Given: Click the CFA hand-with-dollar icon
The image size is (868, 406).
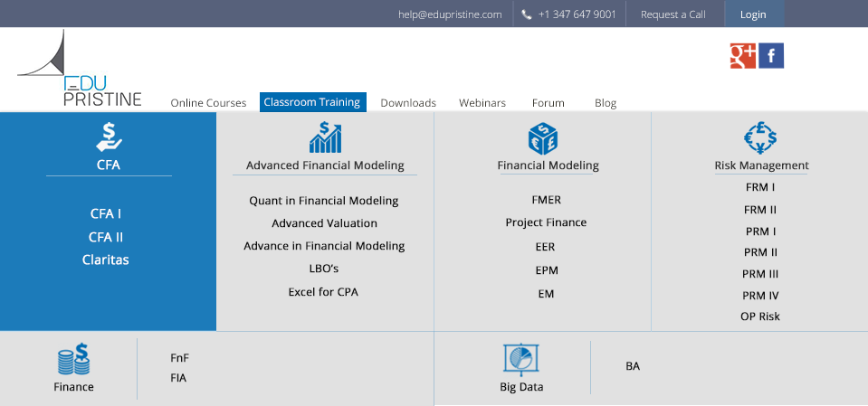Looking at the screenshot, I should click(109, 137).
